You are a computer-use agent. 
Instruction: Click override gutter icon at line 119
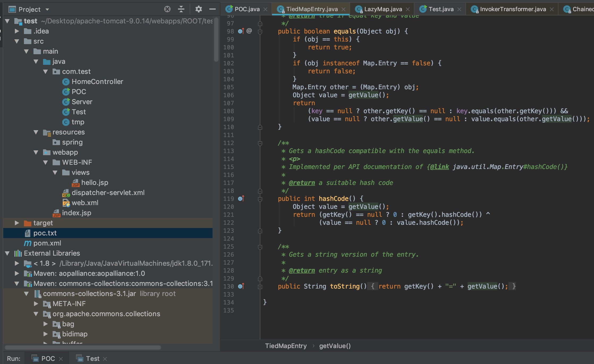[x=241, y=198]
